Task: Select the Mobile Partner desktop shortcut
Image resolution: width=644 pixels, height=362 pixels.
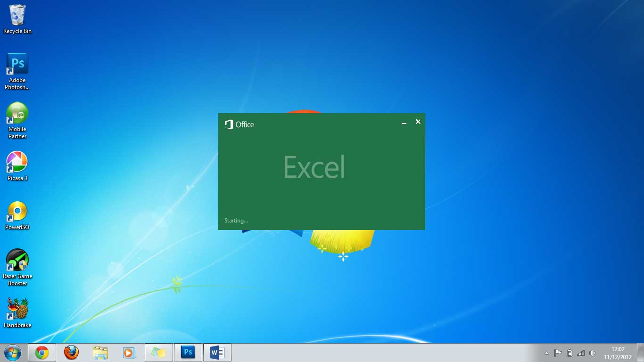Action: pos(17,121)
